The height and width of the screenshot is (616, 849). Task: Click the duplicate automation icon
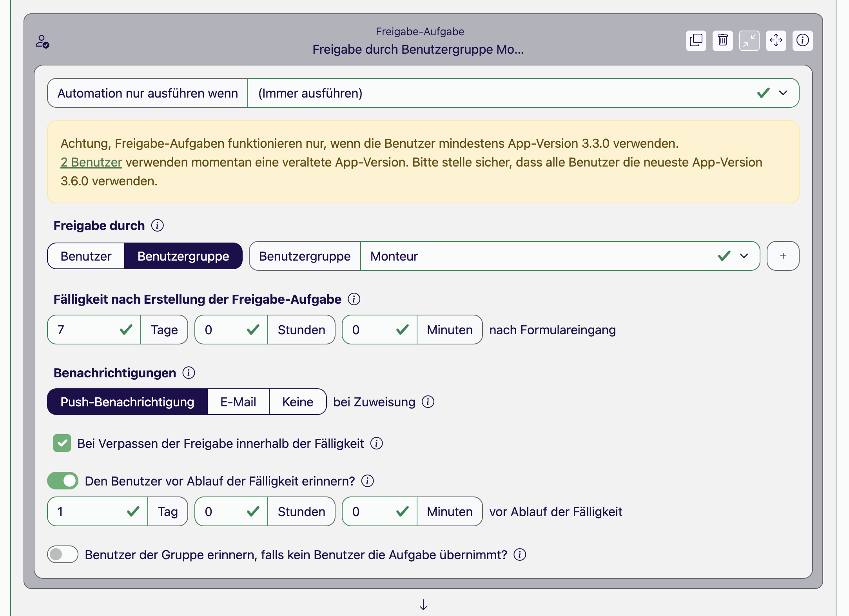[x=696, y=40]
